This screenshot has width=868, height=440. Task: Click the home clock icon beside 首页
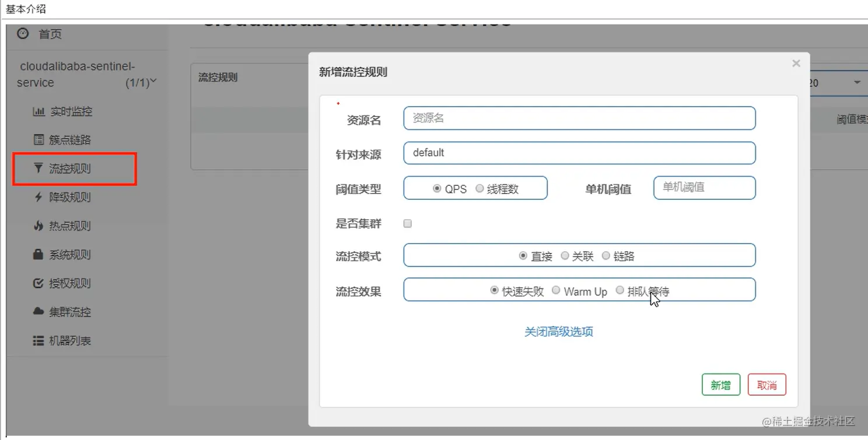[23, 34]
